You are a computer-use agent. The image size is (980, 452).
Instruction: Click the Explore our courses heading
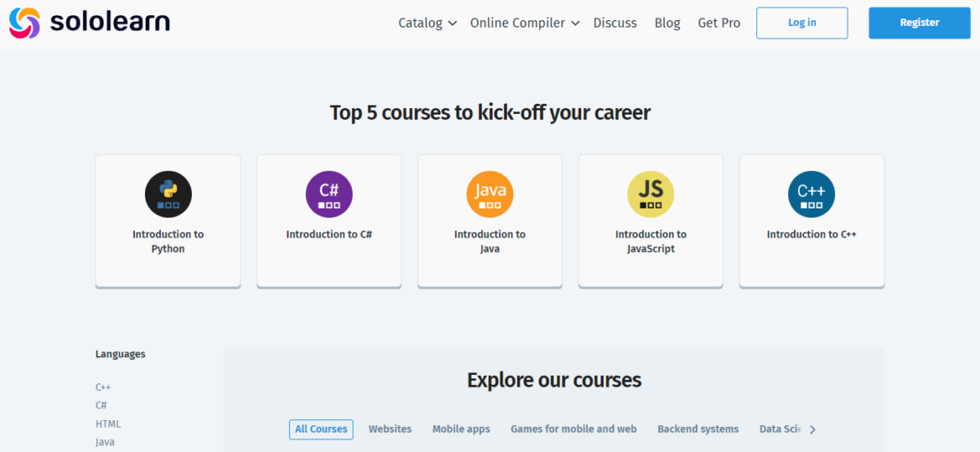(554, 379)
